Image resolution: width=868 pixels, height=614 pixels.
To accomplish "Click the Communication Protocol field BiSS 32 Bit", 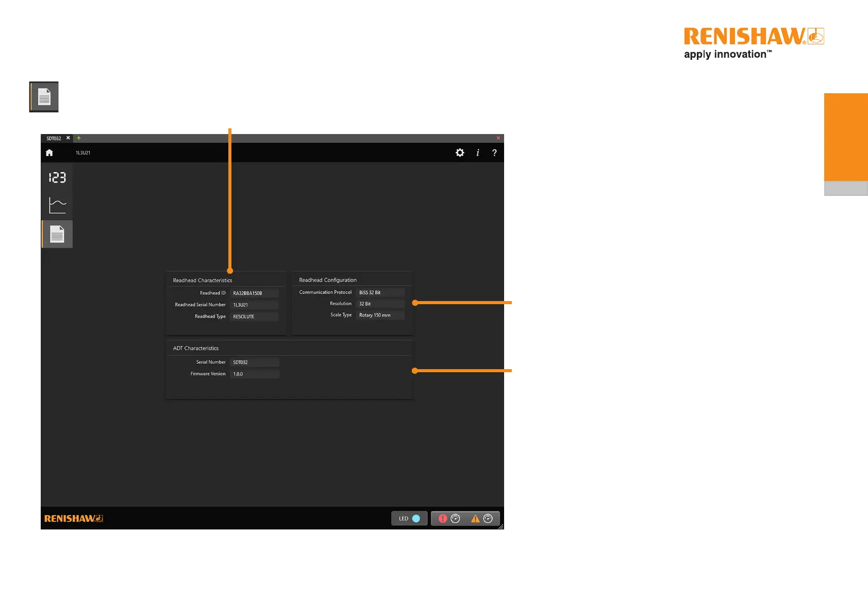I will click(381, 292).
